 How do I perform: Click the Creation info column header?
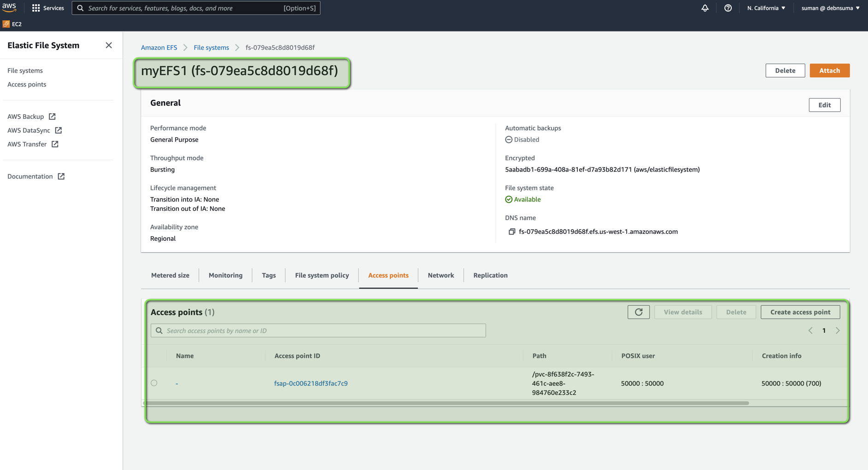(x=781, y=356)
